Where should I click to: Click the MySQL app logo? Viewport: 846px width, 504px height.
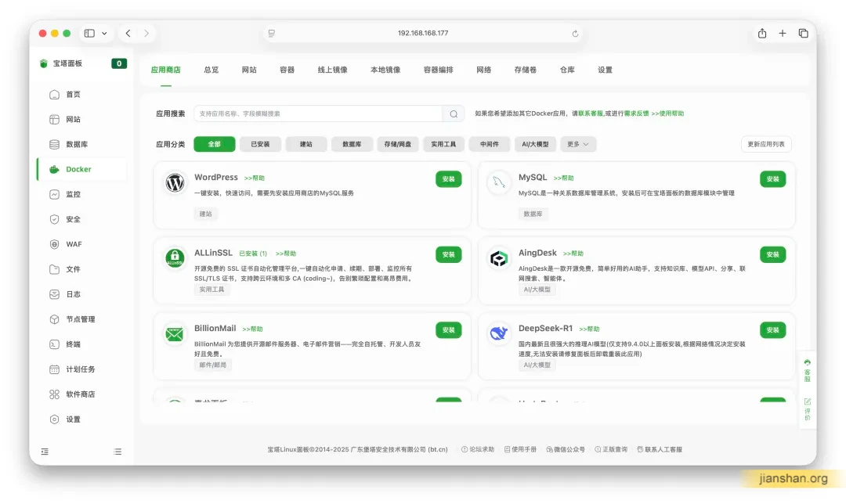point(499,182)
